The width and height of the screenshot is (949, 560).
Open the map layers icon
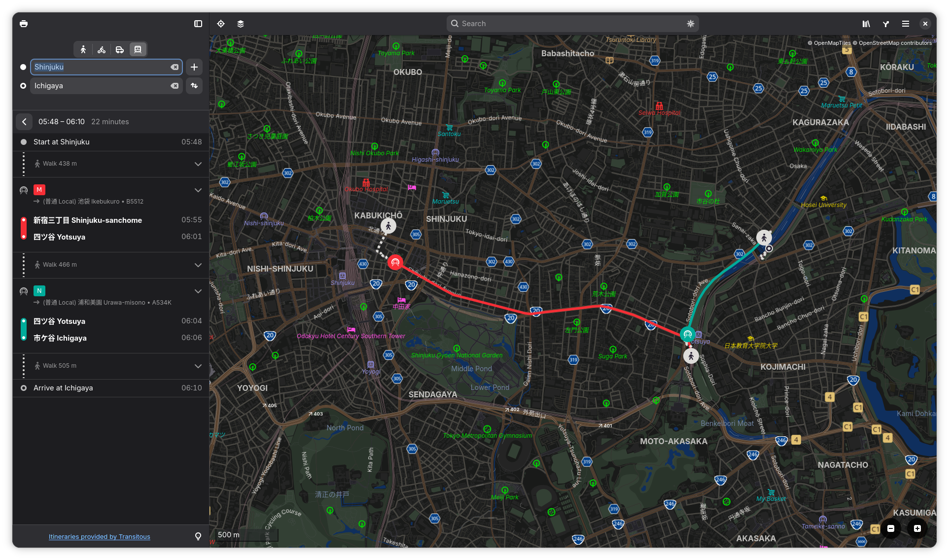tap(241, 24)
